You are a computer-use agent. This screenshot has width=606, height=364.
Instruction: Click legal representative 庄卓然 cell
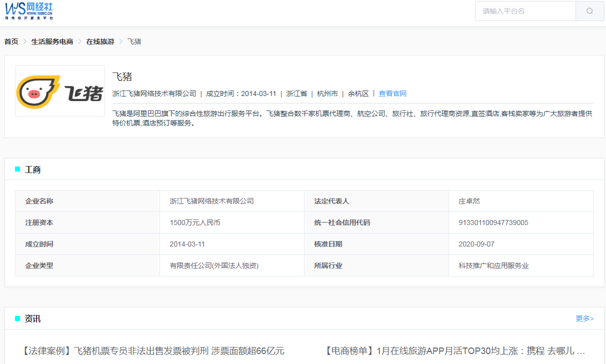[469, 201]
